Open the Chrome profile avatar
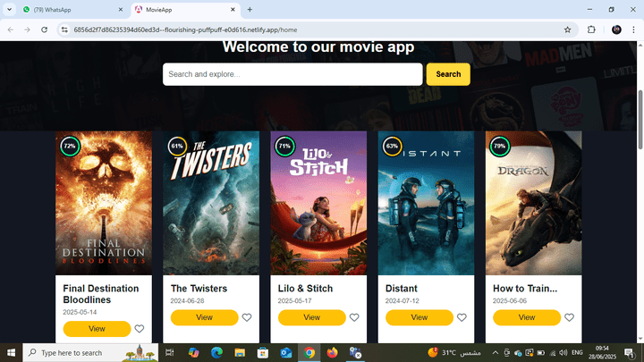This screenshot has height=362, width=644. [616, 29]
